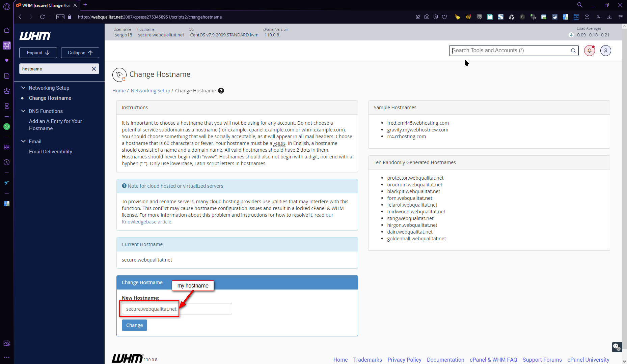627x364 pixels.
Task: Open the code editor extension icon
Action: click(x=576, y=17)
